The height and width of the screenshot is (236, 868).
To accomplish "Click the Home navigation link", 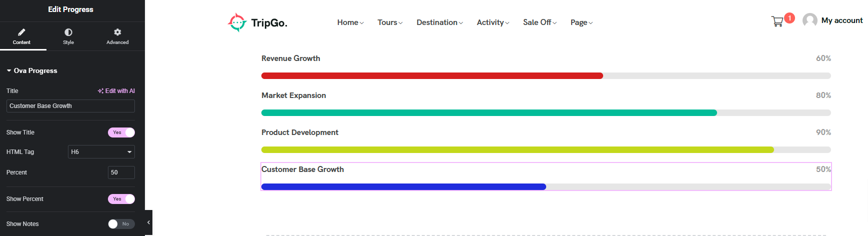I will tap(350, 22).
